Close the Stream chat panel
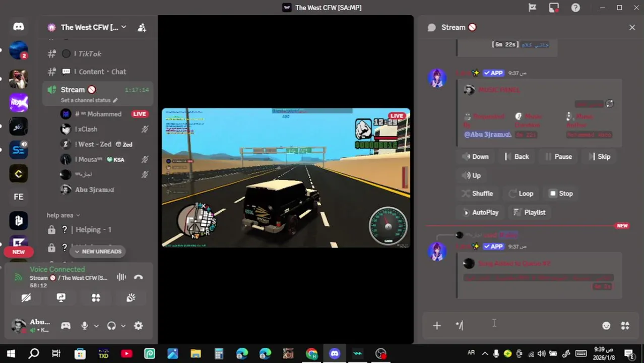 632,27
